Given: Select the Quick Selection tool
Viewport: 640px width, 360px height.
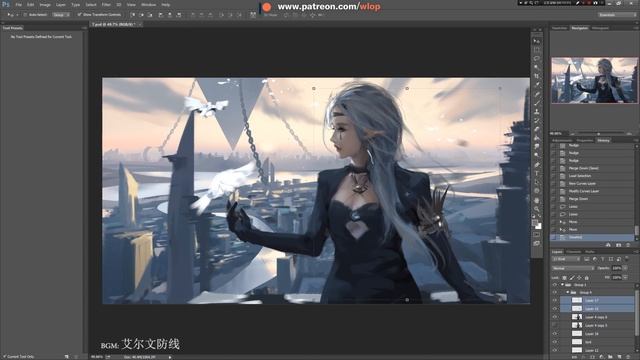Looking at the screenshot, I should tap(537, 67).
